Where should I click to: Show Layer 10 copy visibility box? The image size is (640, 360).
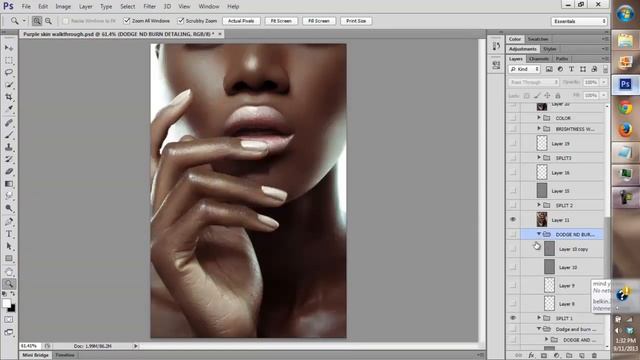click(x=513, y=249)
